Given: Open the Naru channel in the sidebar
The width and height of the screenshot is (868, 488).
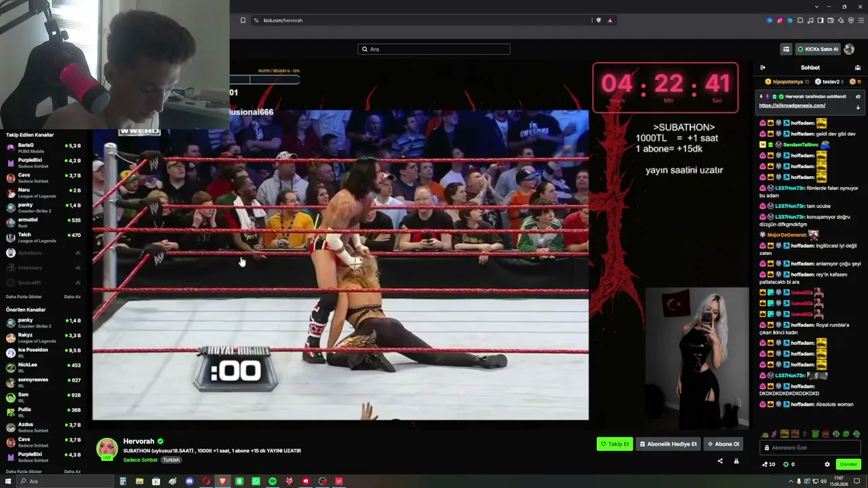Looking at the screenshot, I should click(43, 192).
